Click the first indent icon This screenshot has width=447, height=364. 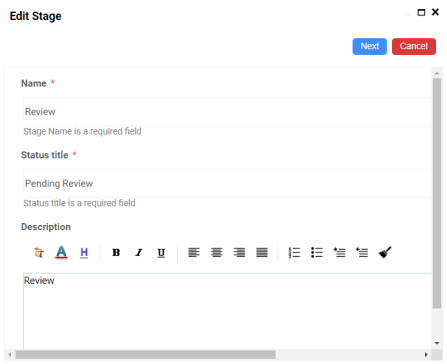tap(339, 253)
